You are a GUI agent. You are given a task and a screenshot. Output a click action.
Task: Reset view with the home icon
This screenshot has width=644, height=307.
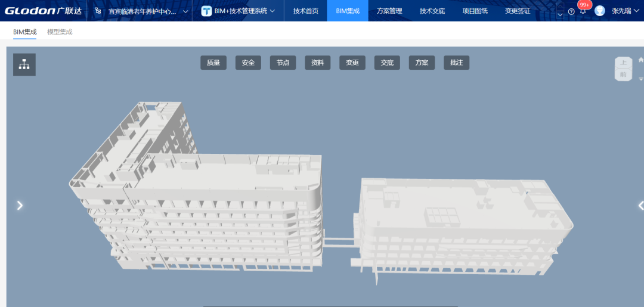tap(640, 60)
